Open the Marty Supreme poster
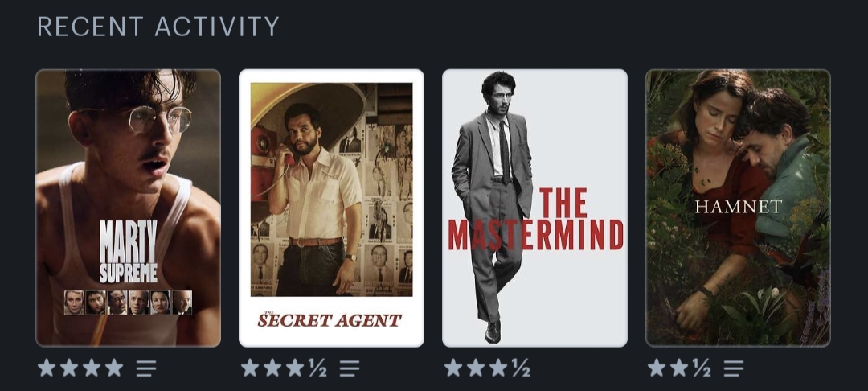The width and height of the screenshot is (868, 391). (128, 208)
